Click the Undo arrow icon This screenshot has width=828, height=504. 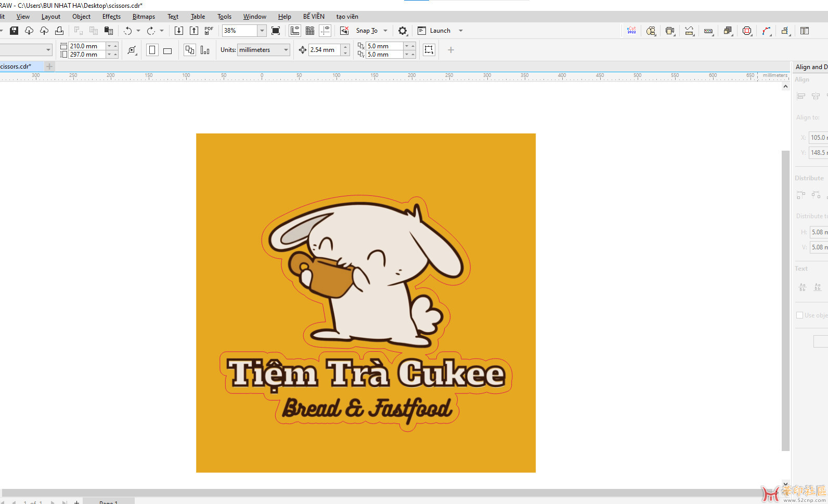[128, 31]
